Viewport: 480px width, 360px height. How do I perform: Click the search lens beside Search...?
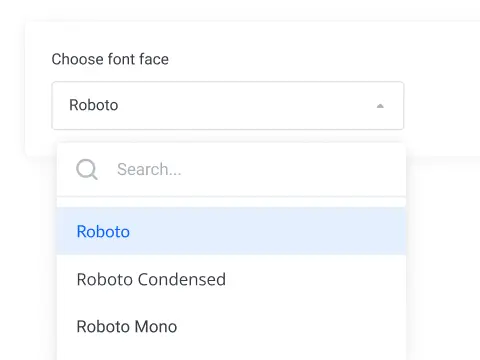87,169
